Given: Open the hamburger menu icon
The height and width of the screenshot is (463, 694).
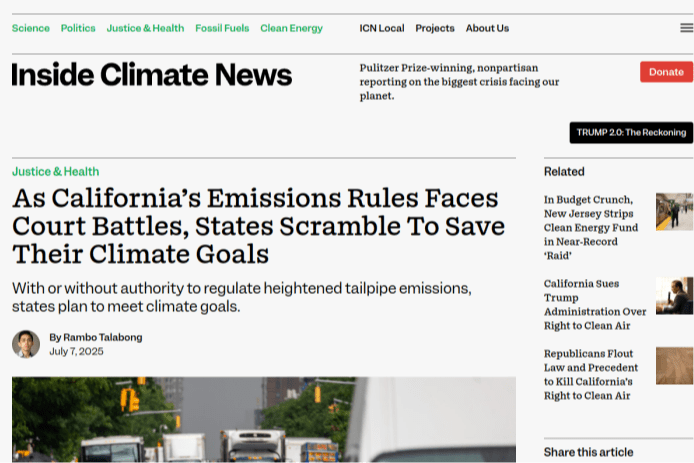Looking at the screenshot, I should 686,28.
